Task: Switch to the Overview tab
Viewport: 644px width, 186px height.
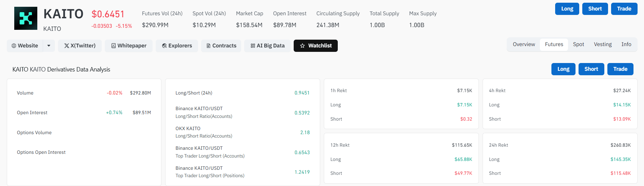Action: coord(524,44)
